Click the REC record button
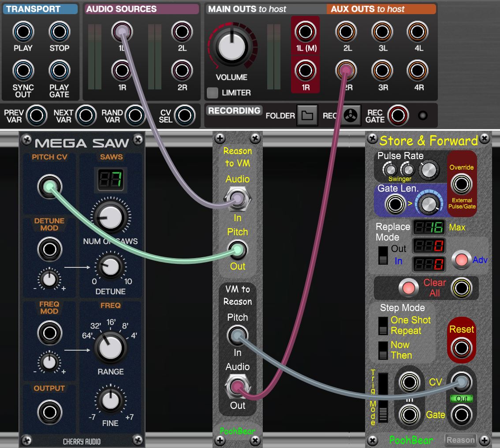Viewport: 500px width, 448px height. [350, 116]
